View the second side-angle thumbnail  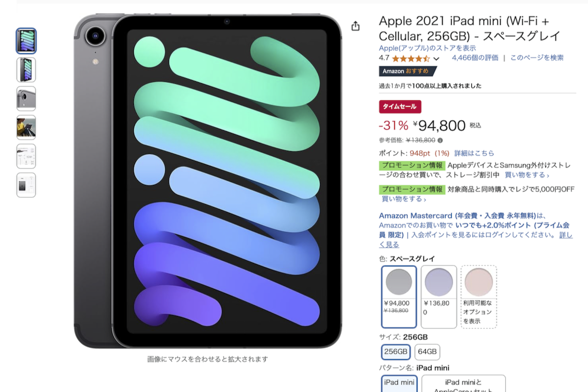[26, 69]
